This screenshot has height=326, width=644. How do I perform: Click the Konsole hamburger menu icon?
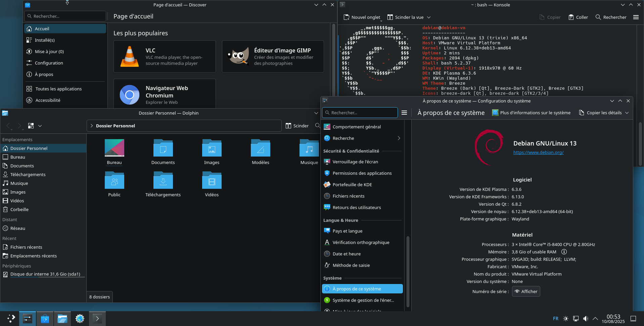(x=636, y=17)
